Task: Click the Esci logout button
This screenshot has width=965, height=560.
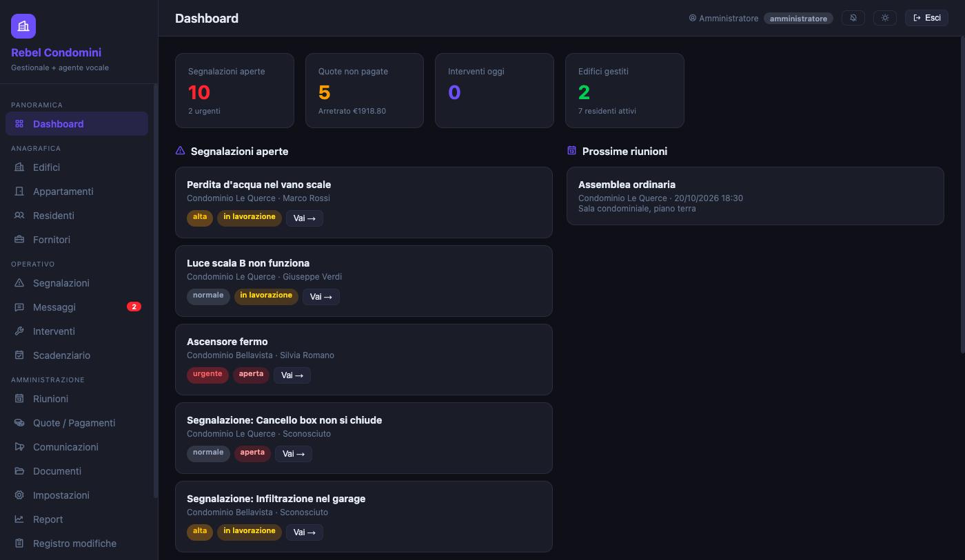Action: click(x=926, y=18)
